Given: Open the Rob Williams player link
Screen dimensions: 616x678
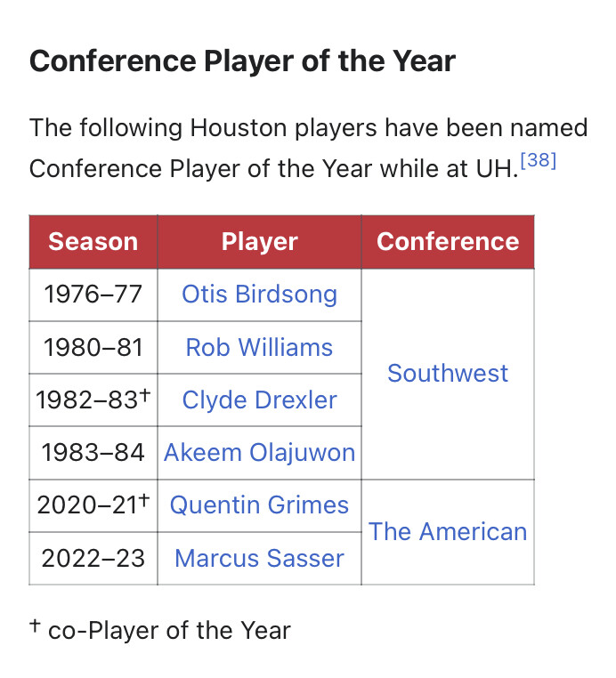Looking at the screenshot, I should point(259,347).
